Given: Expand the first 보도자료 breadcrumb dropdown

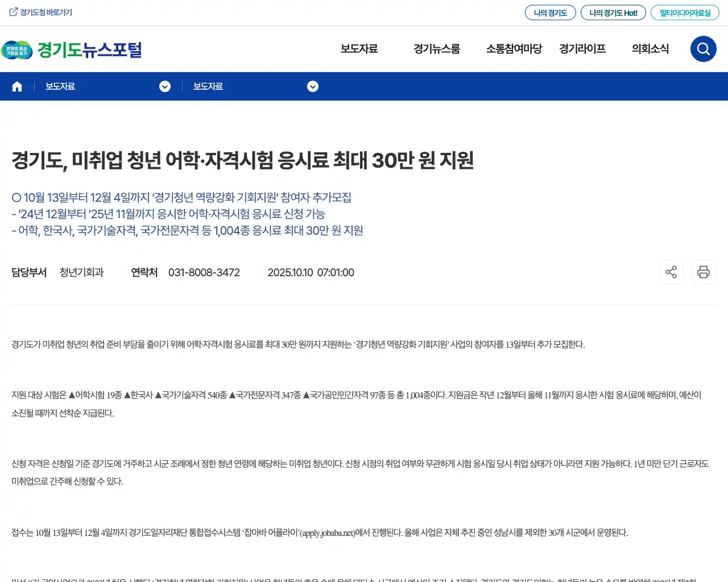Looking at the screenshot, I should (x=165, y=86).
